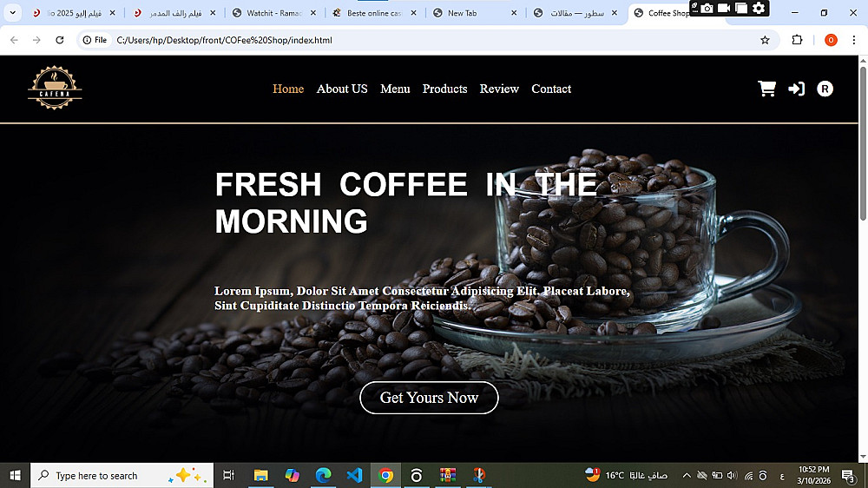Show hidden system tray icons
The height and width of the screenshot is (488, 868).
687,475
